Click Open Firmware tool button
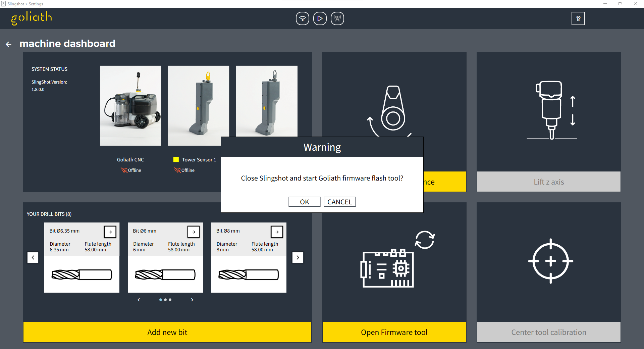This screenshot has width=644, height=349. [x=394, y=332]
